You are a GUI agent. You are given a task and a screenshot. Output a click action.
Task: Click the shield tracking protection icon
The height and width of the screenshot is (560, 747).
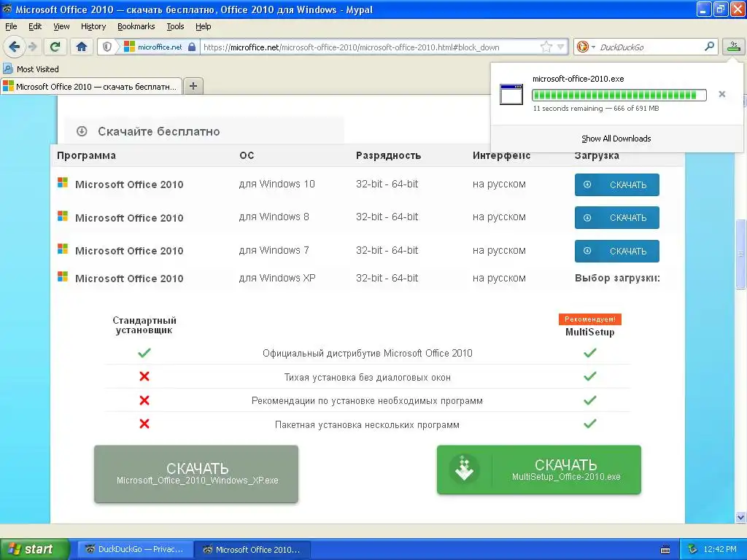[107, 47]
